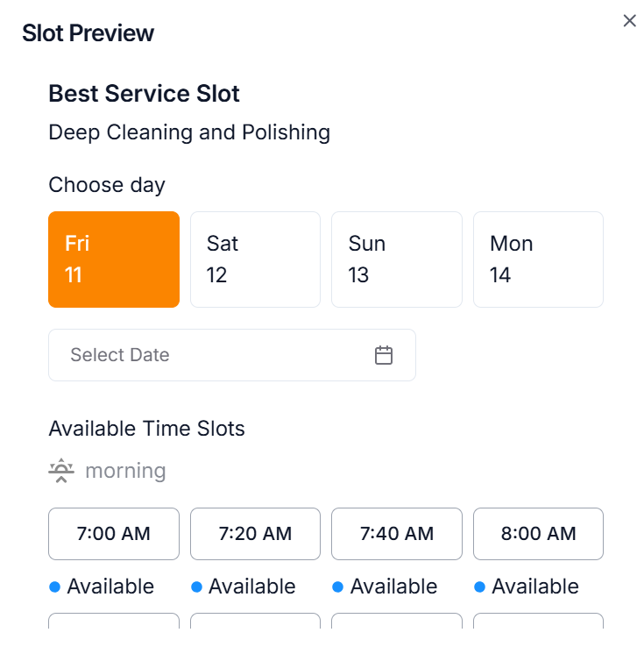644x654 pixels.
Task: Pick the 8:00 AM time slot
Action: (538, 533)
